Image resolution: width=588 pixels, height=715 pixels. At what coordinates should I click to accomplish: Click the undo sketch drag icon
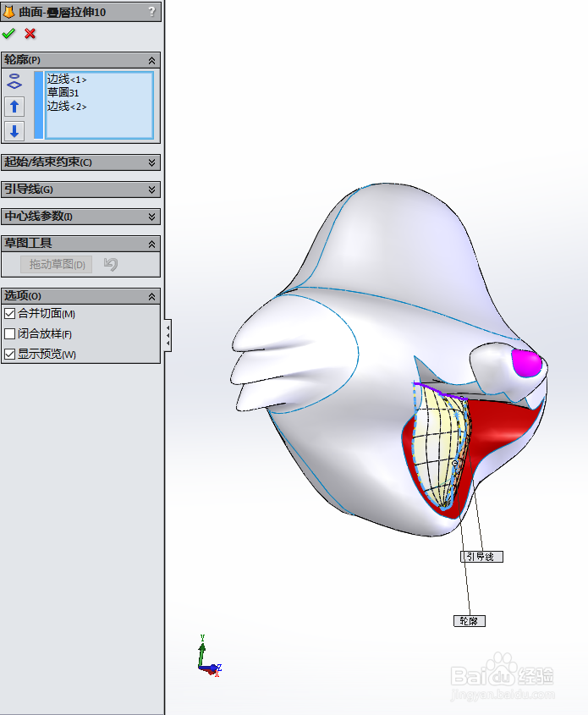coord(110,264)
